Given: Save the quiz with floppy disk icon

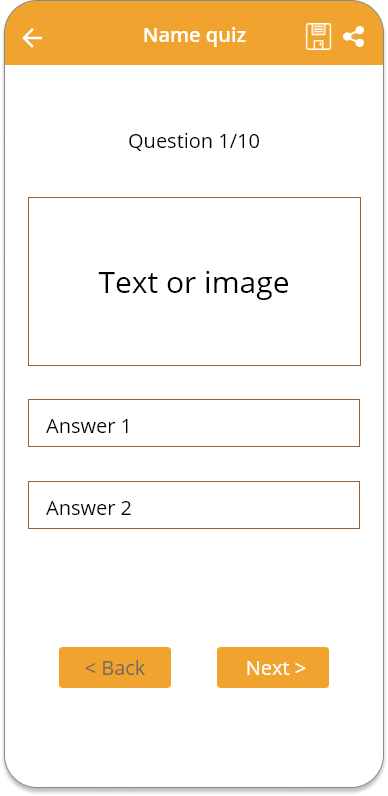Looking at the screenshot, I should [318, 37].
